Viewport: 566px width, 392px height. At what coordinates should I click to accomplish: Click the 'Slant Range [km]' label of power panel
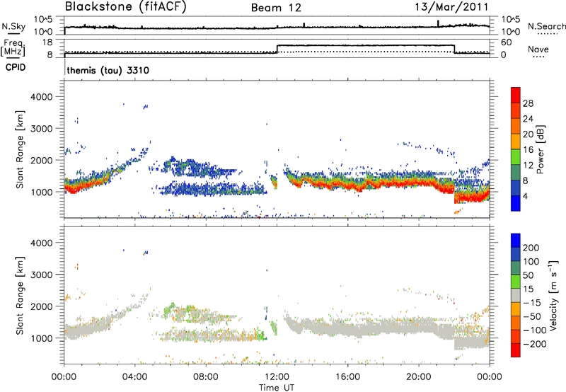point(20,149)
